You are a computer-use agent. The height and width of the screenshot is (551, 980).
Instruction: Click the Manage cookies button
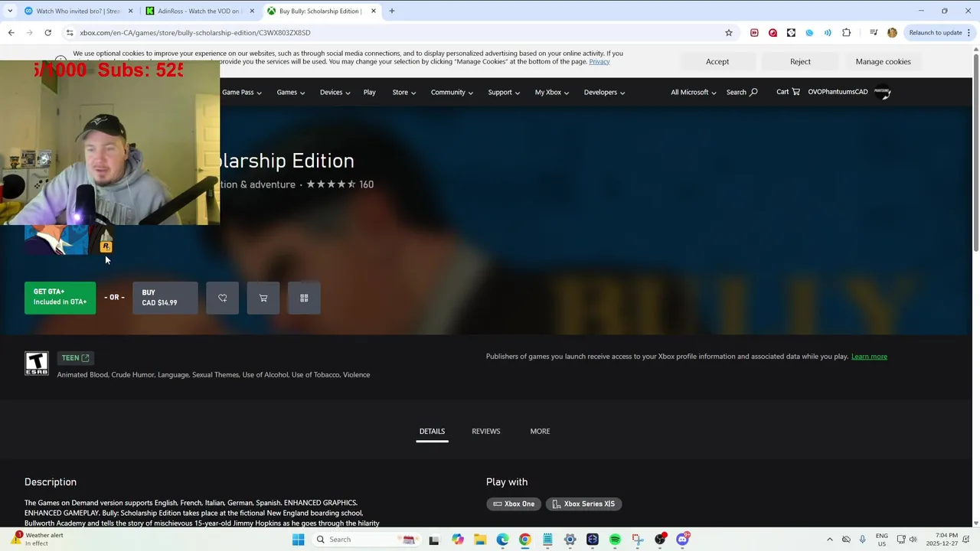883,61
